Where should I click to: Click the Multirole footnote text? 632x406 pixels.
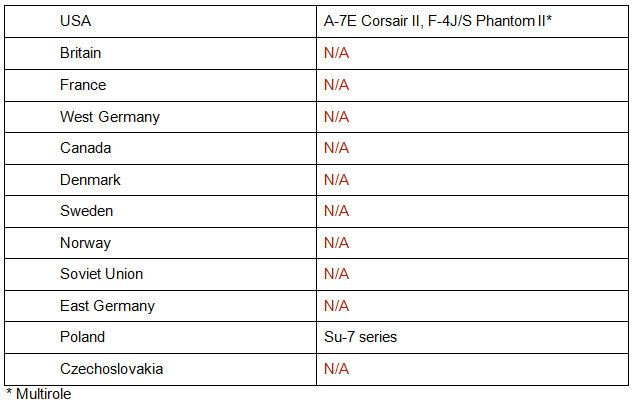[x=39, y=394]
